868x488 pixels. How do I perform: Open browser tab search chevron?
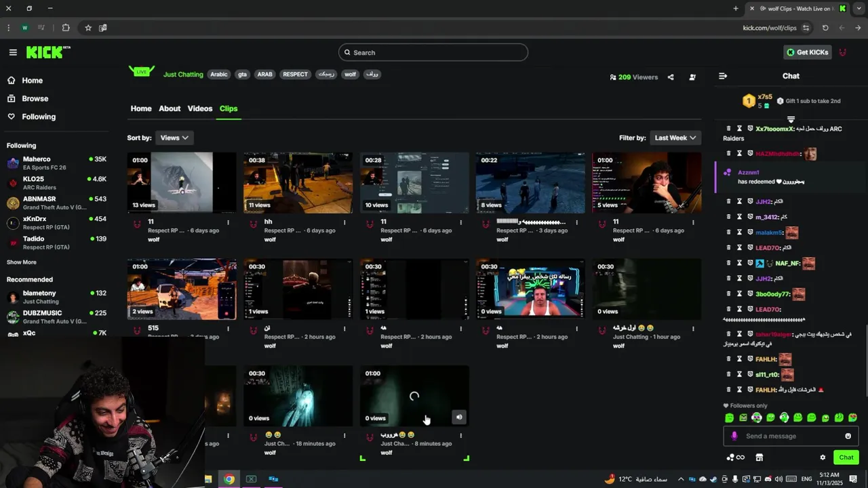coord(859,8)
